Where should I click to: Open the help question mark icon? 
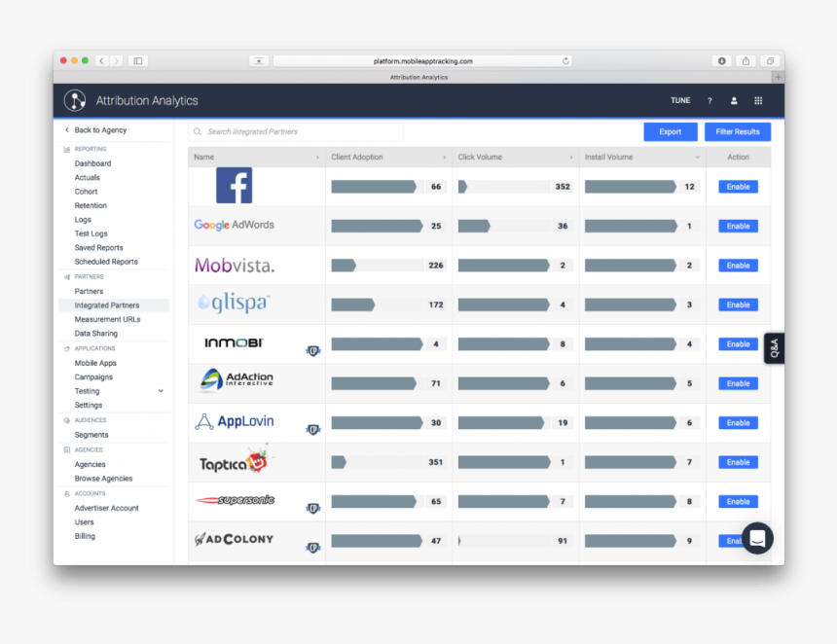click(x=710, y=101)
